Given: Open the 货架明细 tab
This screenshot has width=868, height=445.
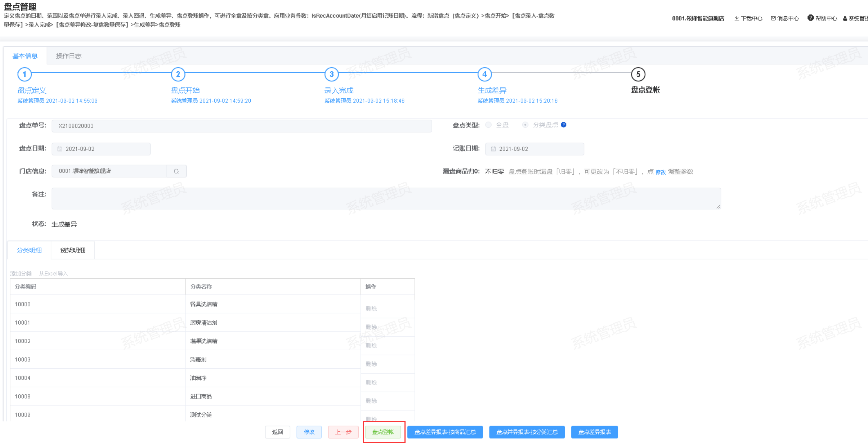Looking at the screenshot, I should point(73,250).
